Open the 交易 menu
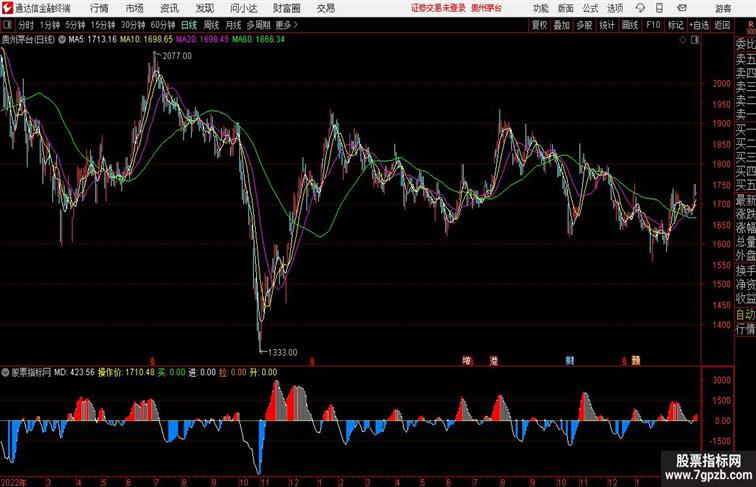The image size is (756, 487). [326, 8]
